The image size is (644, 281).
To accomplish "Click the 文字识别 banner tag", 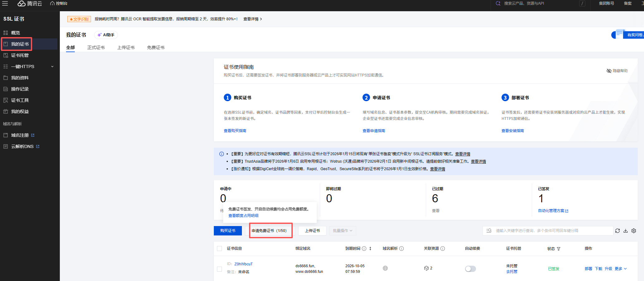I will (79, 19).
